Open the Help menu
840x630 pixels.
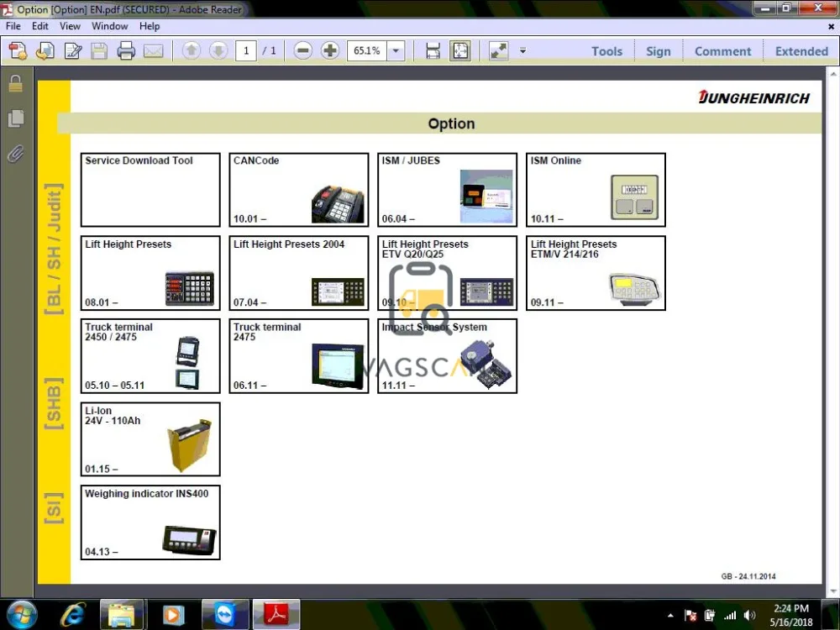150,26
